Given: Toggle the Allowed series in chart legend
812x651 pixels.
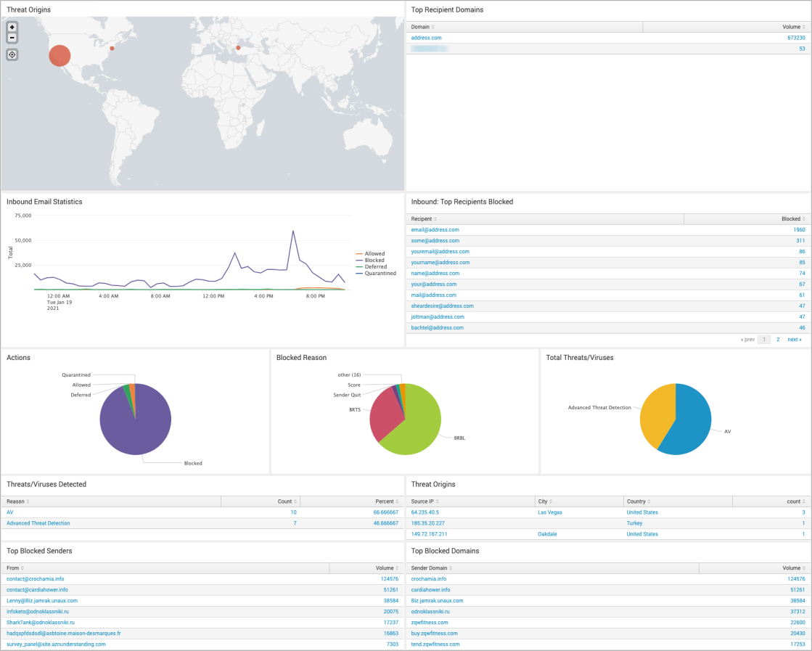Looking at the screenshot, I should tap(370, 254).
